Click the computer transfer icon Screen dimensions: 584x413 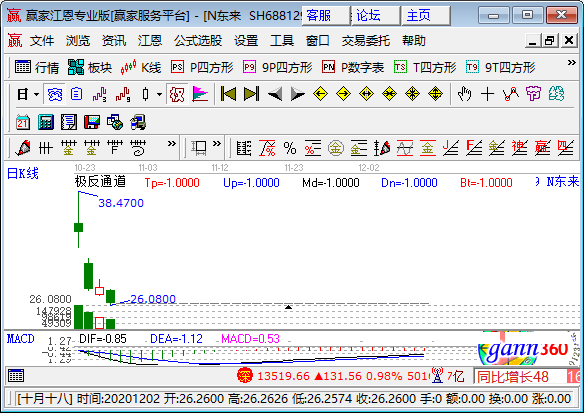point(138,122)
